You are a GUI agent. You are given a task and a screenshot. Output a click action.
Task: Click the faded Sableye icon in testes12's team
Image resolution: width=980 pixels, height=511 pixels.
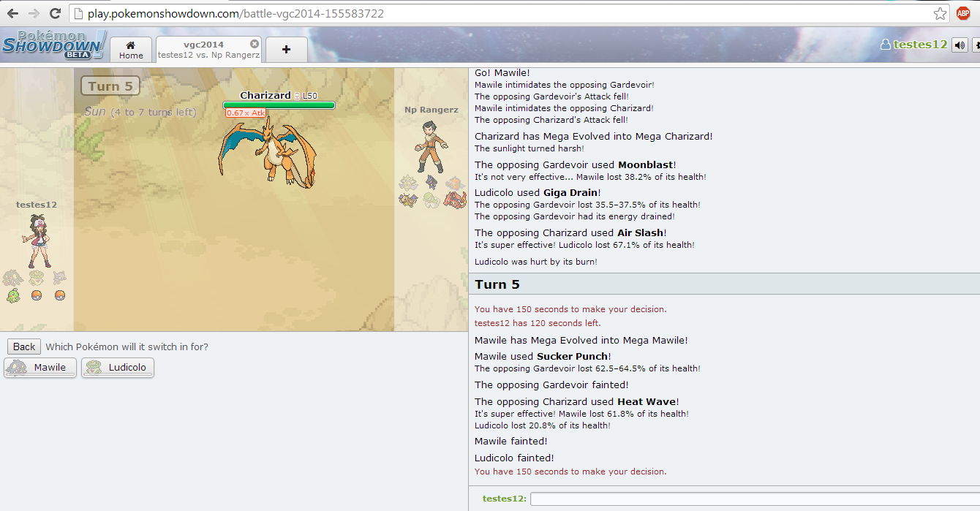coord(59,278)
